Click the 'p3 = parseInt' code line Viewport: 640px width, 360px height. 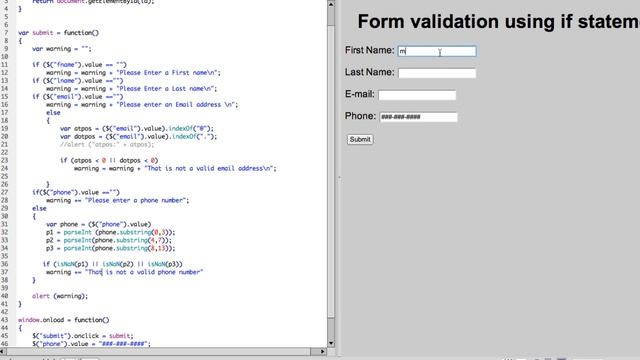(111, 248)
